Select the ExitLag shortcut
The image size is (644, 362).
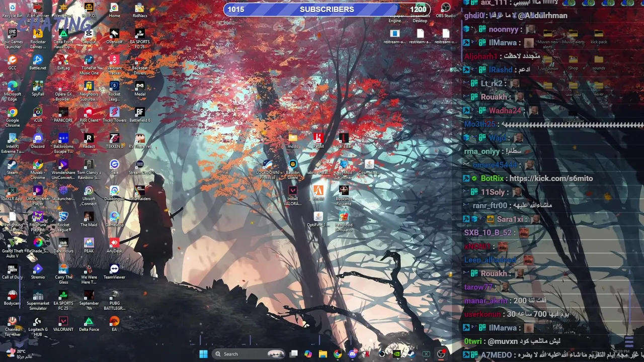point(63,63)
